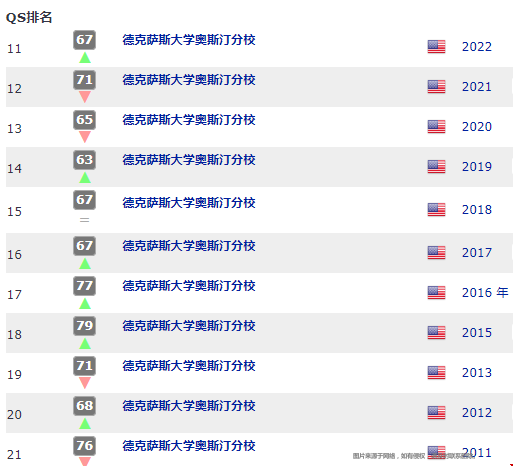
Task: Click the US flag icon in the 2017 row
Action: tap(436, 252)
